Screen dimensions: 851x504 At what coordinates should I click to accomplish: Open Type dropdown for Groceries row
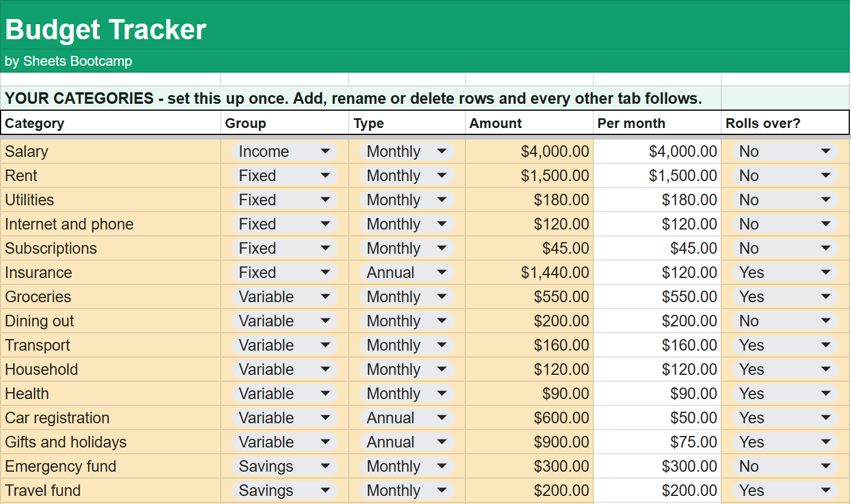(407, 296)
